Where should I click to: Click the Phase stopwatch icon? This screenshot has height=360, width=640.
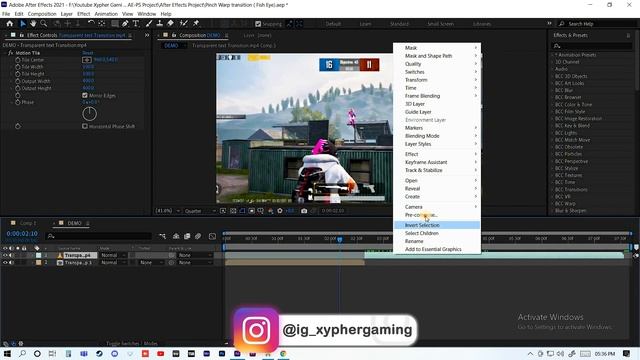coord(18,102)
